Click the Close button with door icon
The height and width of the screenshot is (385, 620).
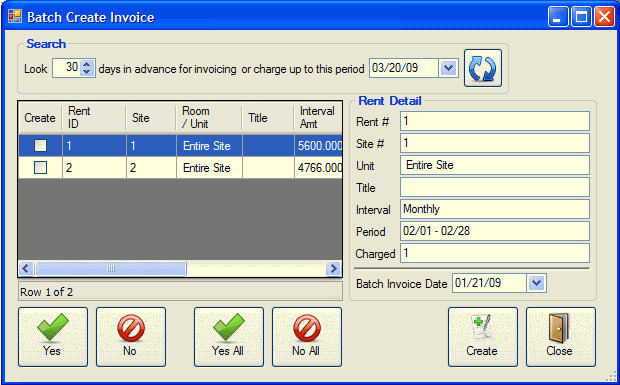click(x=561, y=337)
